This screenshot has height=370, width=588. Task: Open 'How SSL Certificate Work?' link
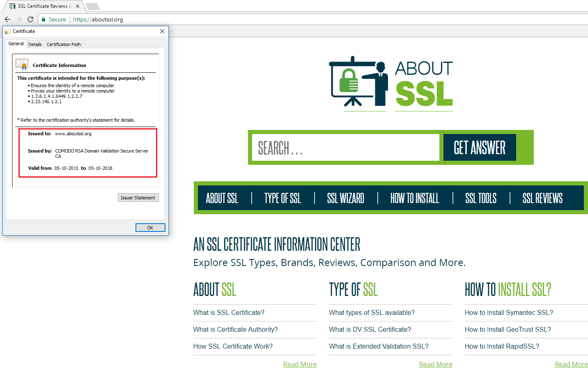(233, 347)
